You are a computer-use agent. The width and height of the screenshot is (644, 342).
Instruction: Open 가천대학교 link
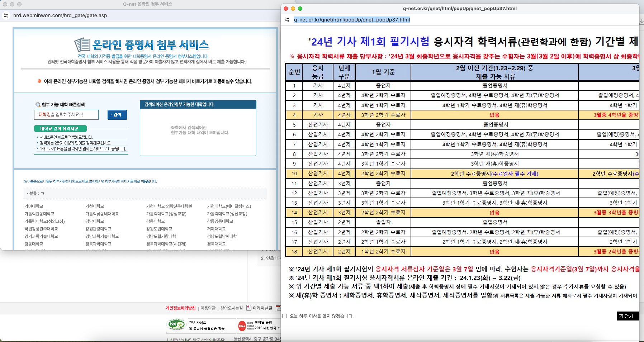95,206
